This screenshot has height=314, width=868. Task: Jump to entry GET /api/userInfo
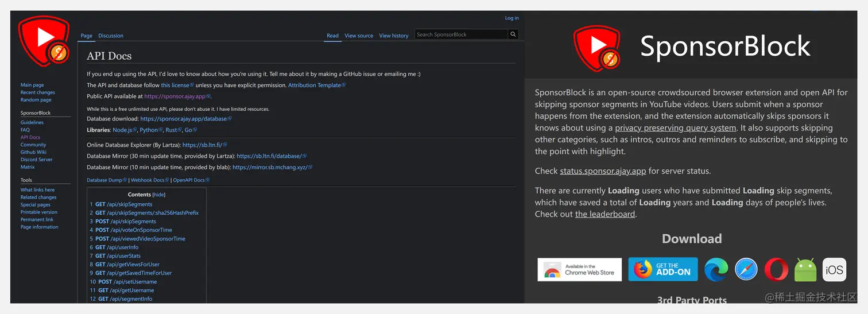point(114,247)
